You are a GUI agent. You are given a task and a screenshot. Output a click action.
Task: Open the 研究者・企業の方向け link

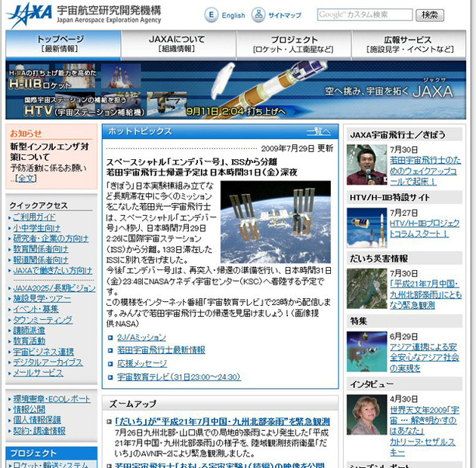click(51, 239)
